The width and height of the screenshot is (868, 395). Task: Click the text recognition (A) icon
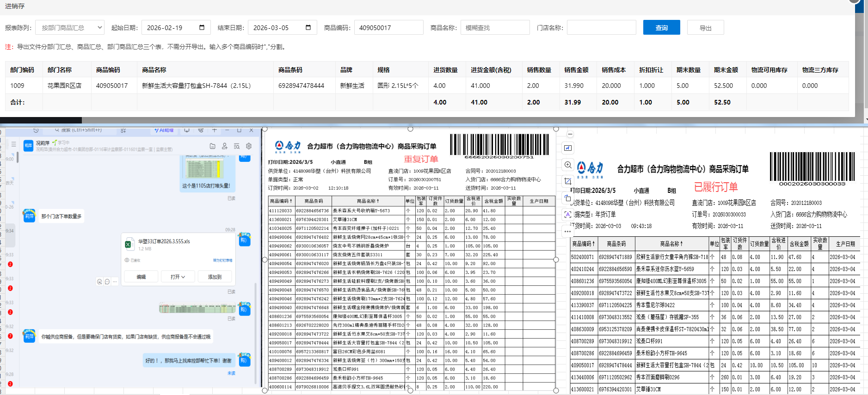tap(568, 215)
